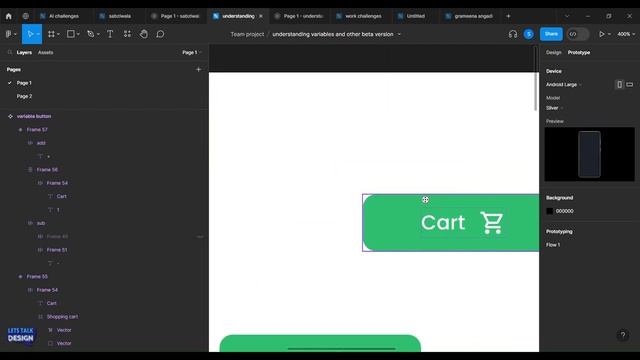Open present options dropdown arrow
The width and height of the screenshot is (640, 360).
pos(609,34)
